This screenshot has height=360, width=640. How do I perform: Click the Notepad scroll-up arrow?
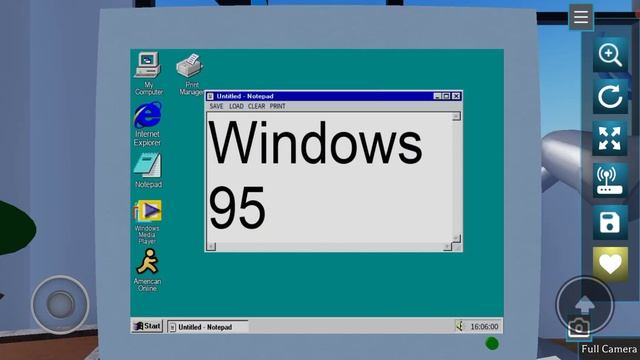click(457, 117)
